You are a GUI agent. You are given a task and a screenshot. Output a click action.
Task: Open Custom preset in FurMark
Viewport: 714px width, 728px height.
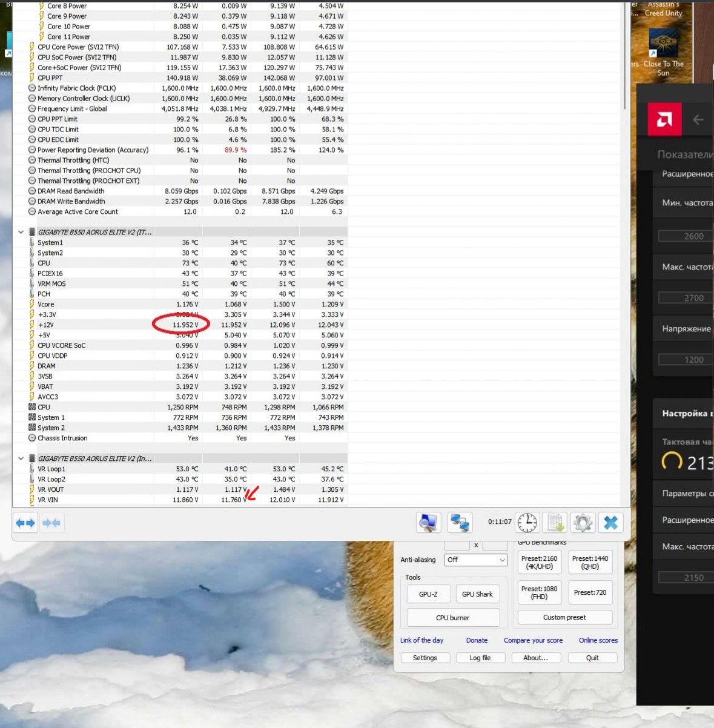coord(564,617)
